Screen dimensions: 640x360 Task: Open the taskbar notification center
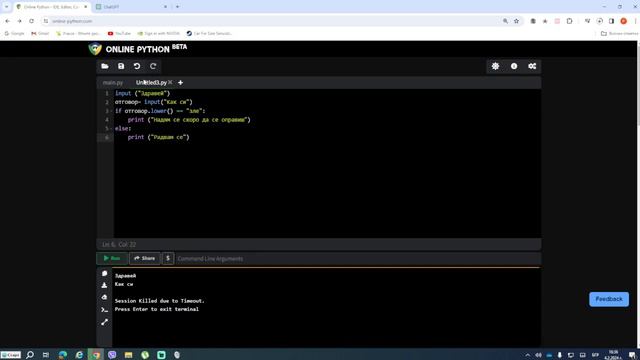point(632,355)
